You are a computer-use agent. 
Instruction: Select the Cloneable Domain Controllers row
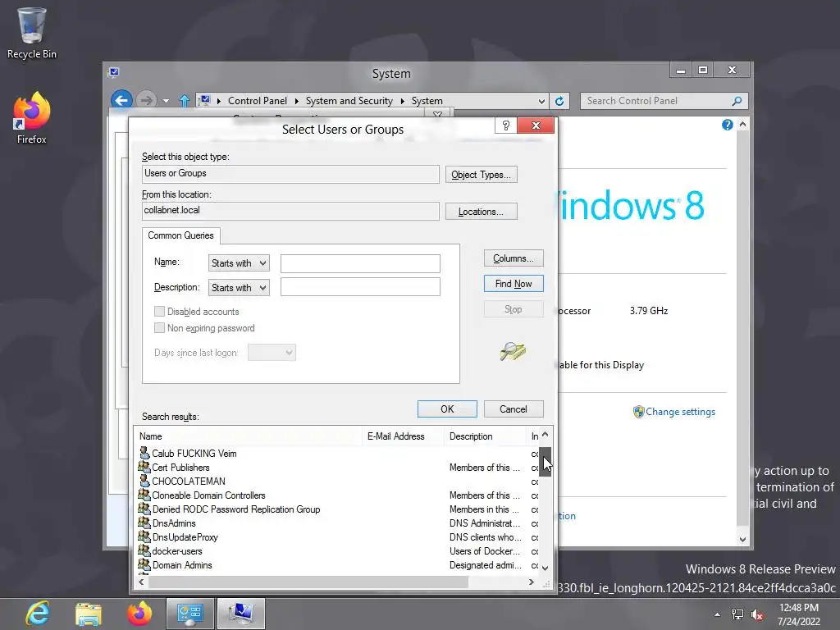click(x=337, y=495)
